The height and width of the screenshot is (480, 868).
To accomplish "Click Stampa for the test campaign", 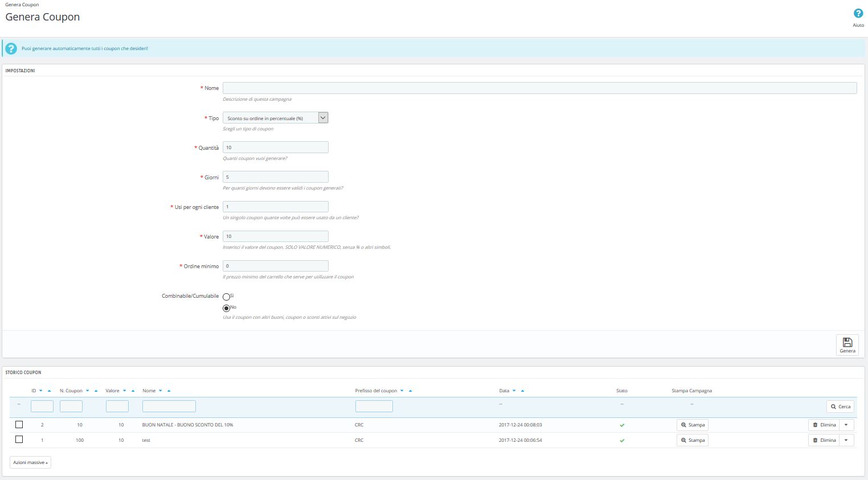I will pyautogui.click(x=693, y=440).
